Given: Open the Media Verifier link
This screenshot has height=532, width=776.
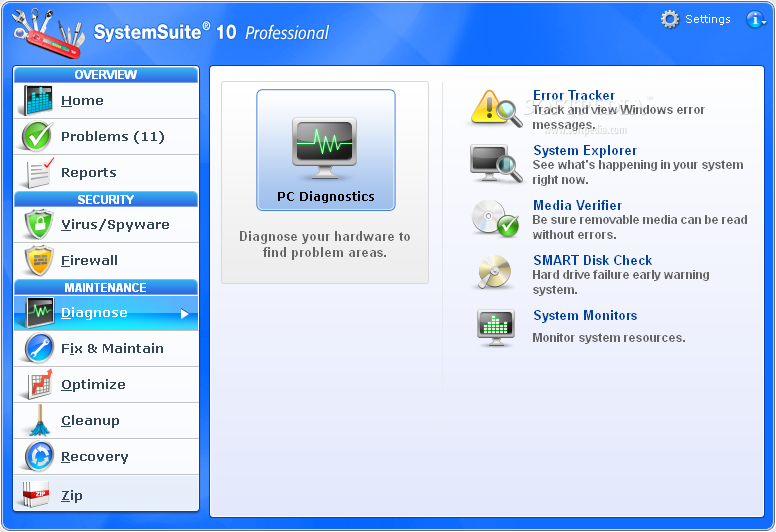Looking at the screenshot, I should point(577,205).
